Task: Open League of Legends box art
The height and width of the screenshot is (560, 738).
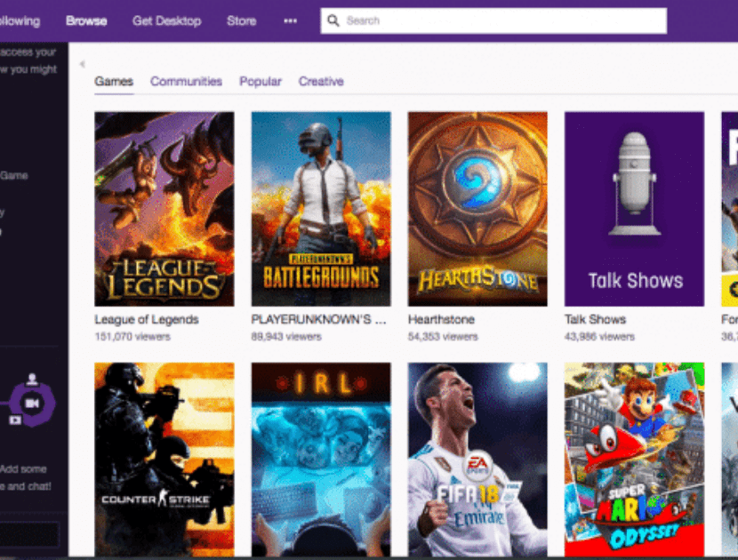Action: tap(164, 208)
